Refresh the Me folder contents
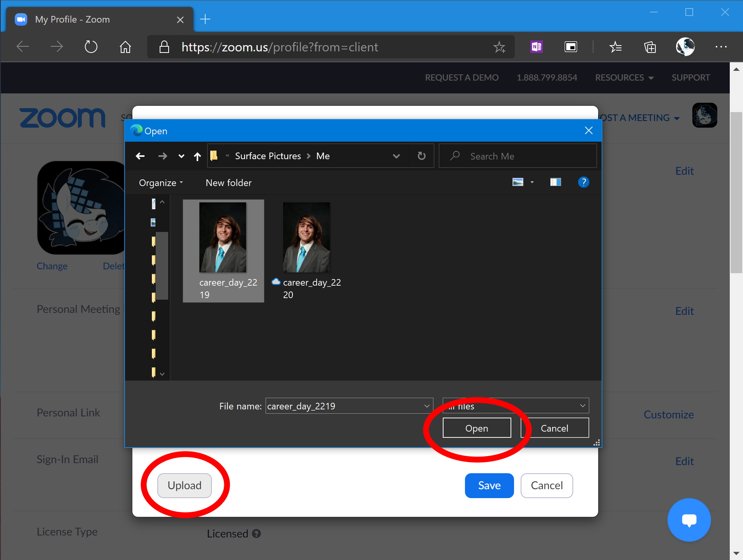Viewport: 743px width, 560px height. click(421, 156)
